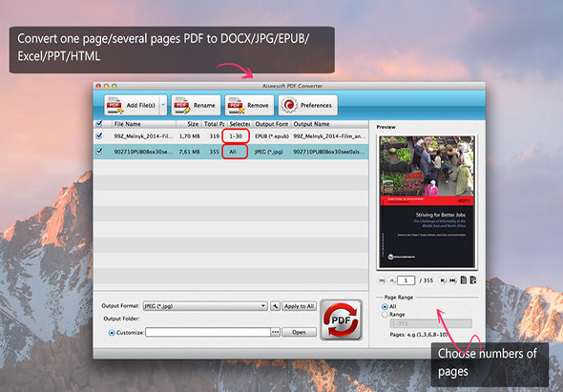Click the EPUB (*.epub) output format cell

(272, 136)
